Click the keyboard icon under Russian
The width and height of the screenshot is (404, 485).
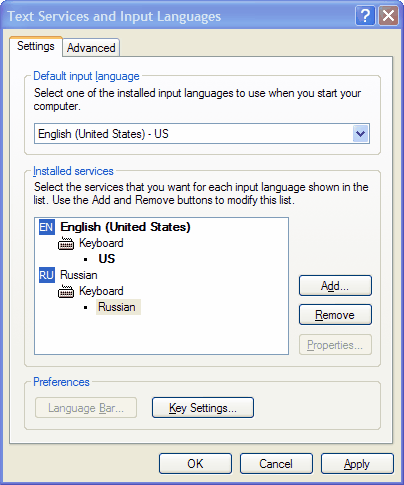[x=66, y=292]
